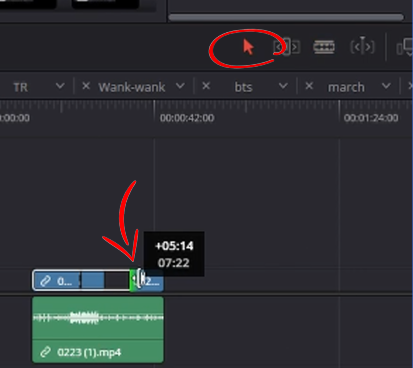Open the march tab dropdown chevron

coord(386,86)
